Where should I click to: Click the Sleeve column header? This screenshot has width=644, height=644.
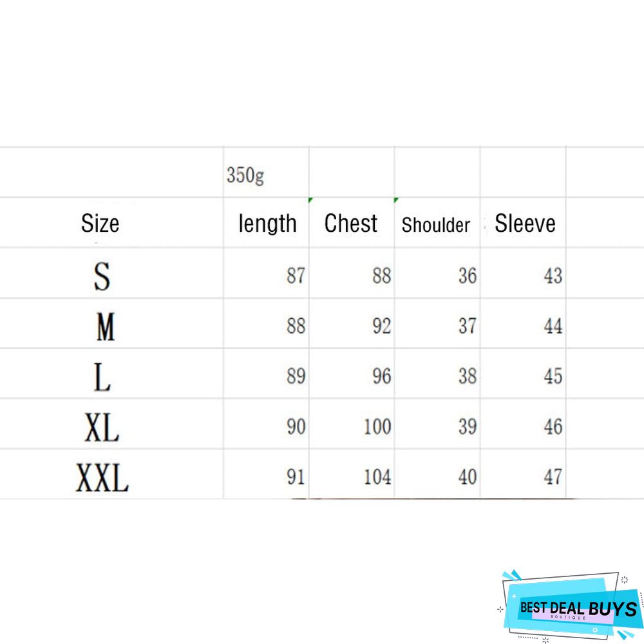click(x=525, y=223)
